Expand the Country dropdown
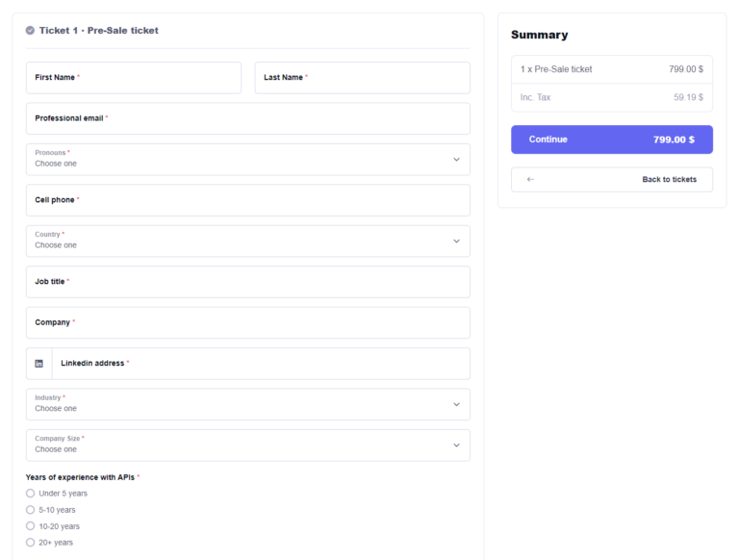This screenshot has height=560, width=739. [x=247, y=242]
